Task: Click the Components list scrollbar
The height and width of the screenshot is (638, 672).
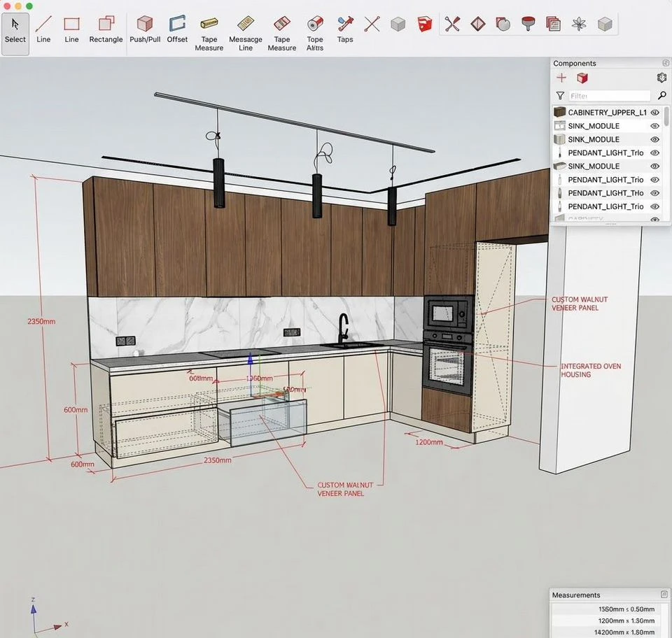Action: coord(666,116)
